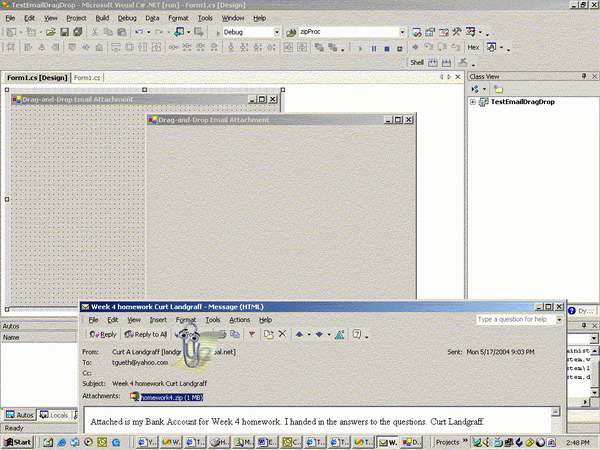Screen dimensions: 600x450
Task: Open the Properties Window toolbar icon
Action: point(430,33)
